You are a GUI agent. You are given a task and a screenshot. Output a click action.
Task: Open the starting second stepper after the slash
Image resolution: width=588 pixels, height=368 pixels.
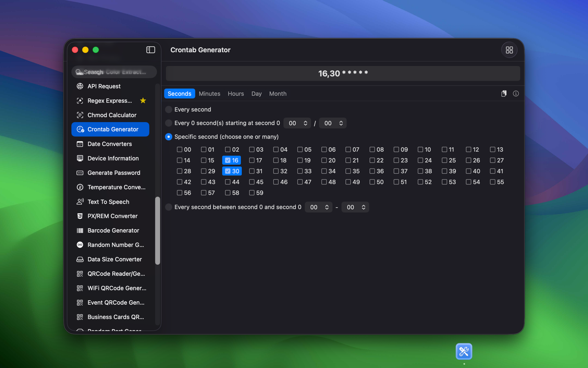333,123
